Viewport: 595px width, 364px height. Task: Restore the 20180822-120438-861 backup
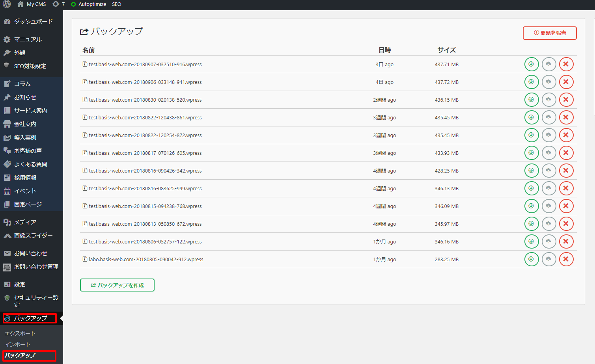549,117
